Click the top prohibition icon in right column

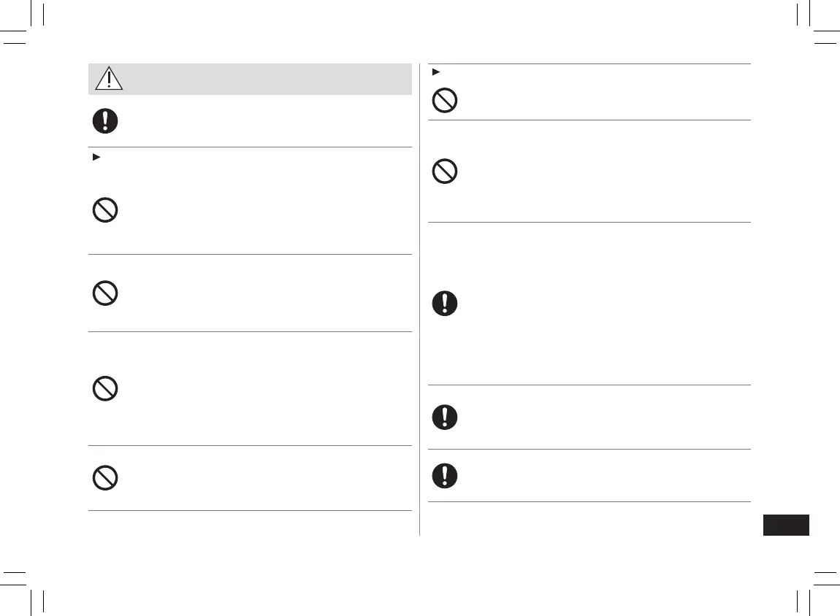(x=445, y=100)
